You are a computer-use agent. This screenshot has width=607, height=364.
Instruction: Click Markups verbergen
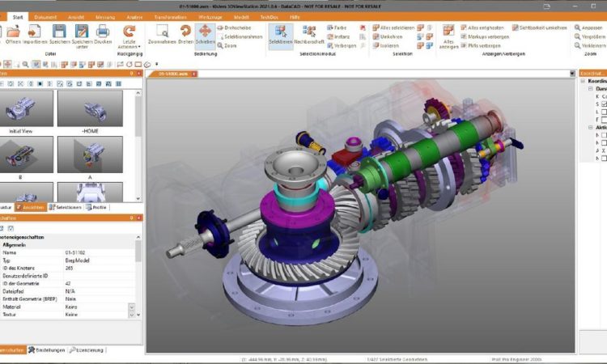pyautogui.click(x=485, y=36)
